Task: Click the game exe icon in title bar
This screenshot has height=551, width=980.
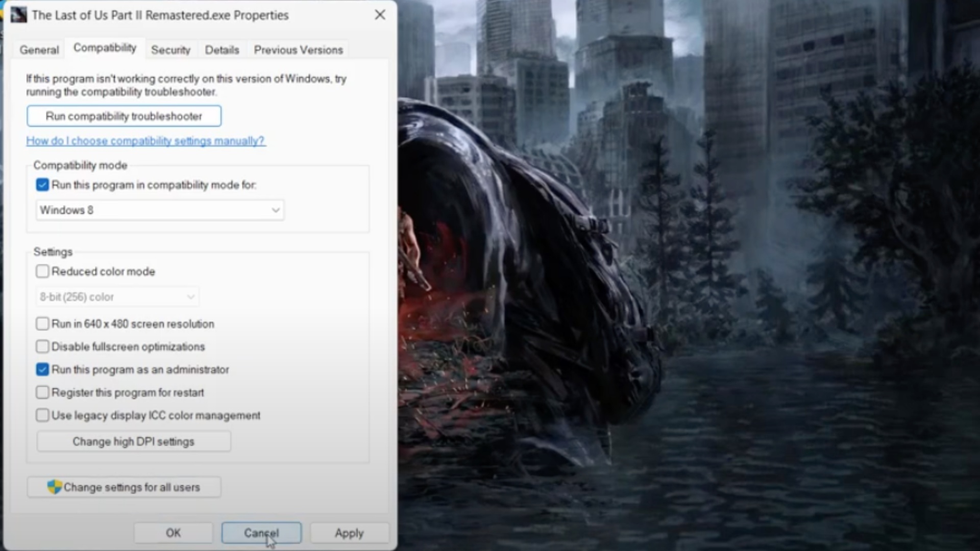Action: 18,15
